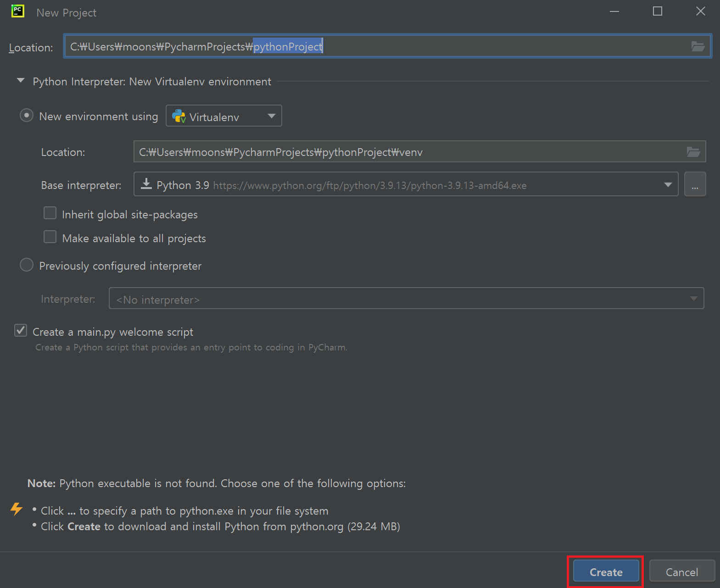Click download icon beside Python 3.9
The width and height of the screenshot is (720, 588).
click(146, 184)
